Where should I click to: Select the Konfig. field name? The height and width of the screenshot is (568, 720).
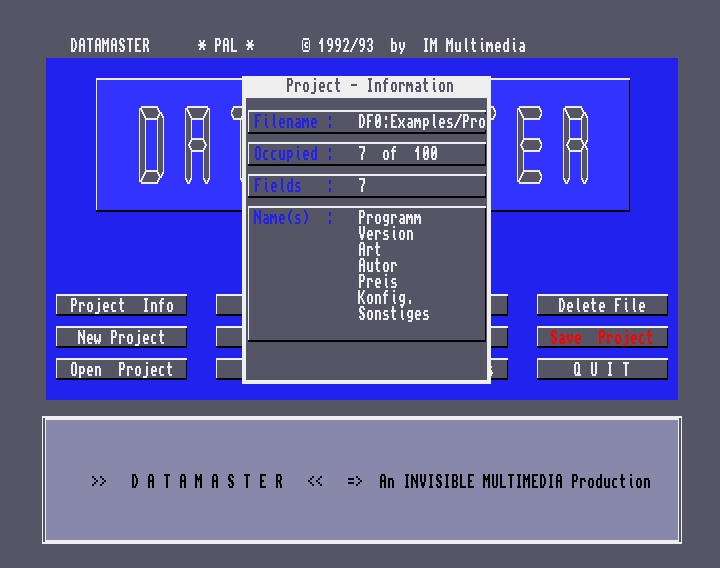[385, 298]
